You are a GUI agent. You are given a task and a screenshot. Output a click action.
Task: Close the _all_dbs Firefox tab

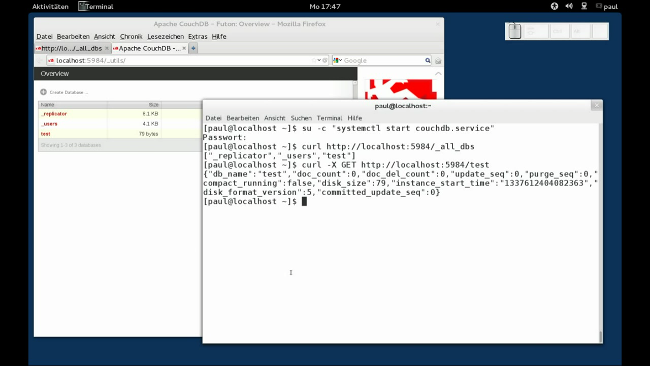tap(107, 48)
